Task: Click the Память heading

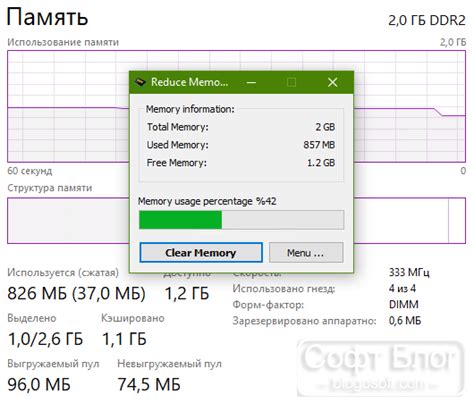Action: pos(47,17)
